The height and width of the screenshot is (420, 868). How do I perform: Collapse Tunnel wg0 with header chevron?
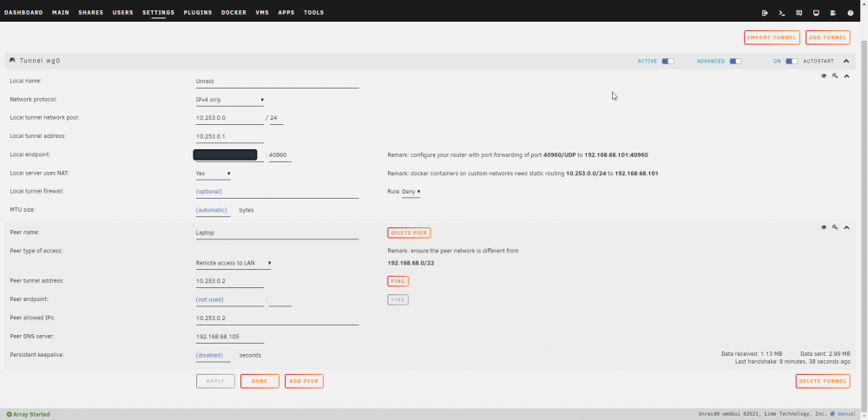(845, 62)
